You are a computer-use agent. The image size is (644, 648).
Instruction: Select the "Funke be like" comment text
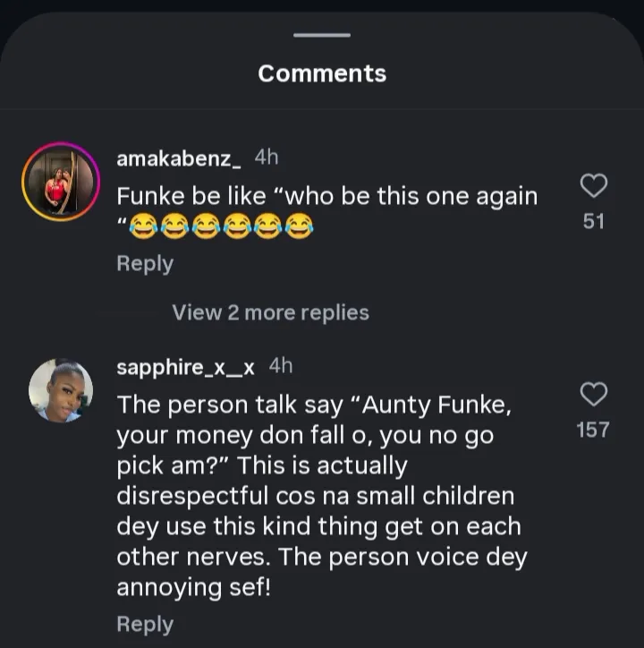[326, 196]
